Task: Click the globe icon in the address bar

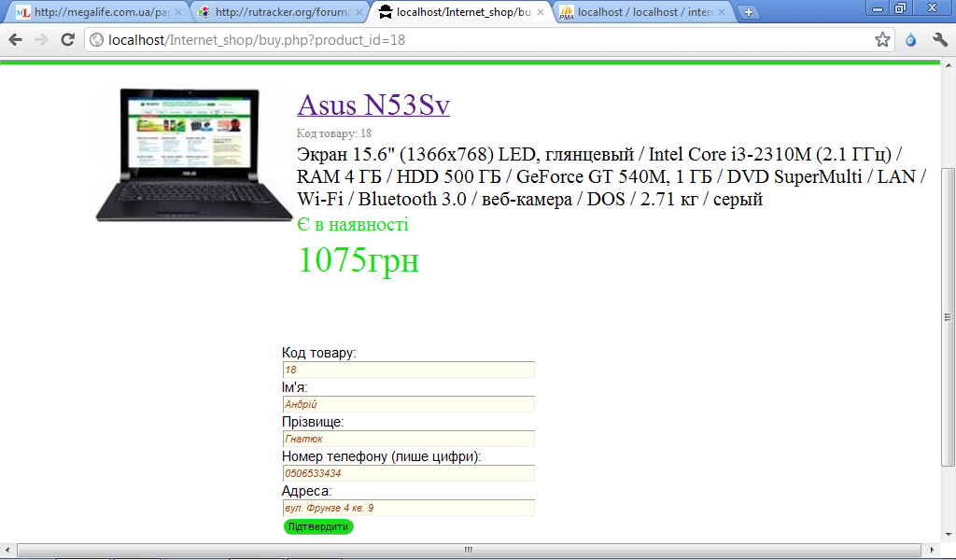Action: click(96, 39)
